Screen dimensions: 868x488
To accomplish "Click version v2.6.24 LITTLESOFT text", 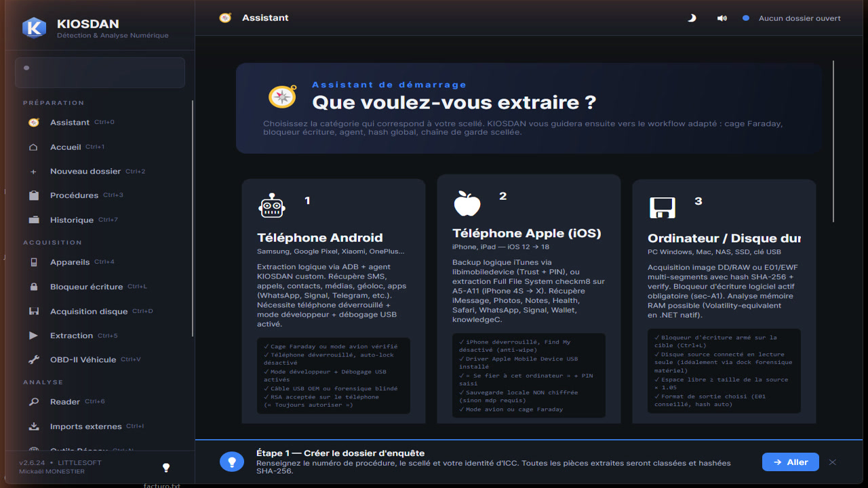I will (x=60, y=463).
